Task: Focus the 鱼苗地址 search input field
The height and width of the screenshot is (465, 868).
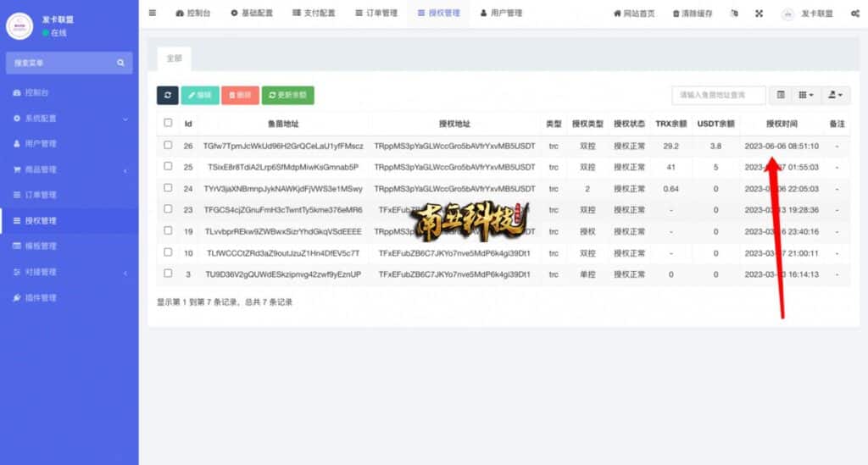Action: pyautogui.click(x=719, y=95)
